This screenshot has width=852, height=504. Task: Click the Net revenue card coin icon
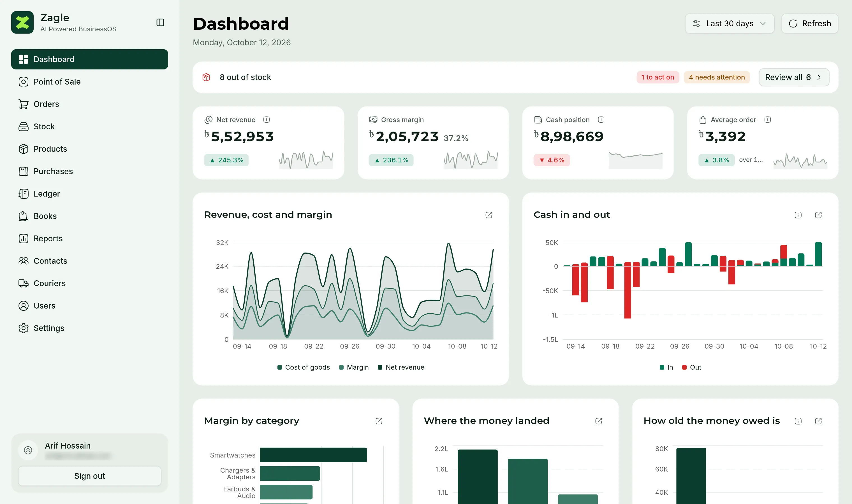point(208,120)
